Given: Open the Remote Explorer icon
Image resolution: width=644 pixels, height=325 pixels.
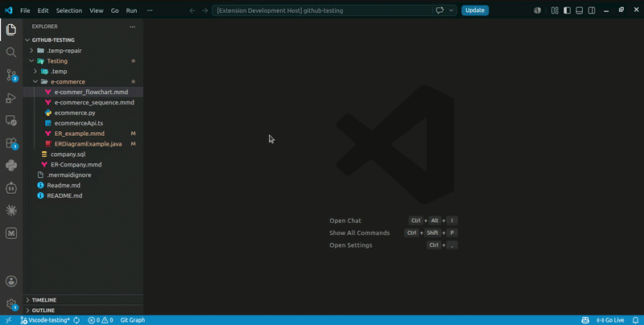Looking at the screenshot, I should pyautogui.click(x=11, y=120).
